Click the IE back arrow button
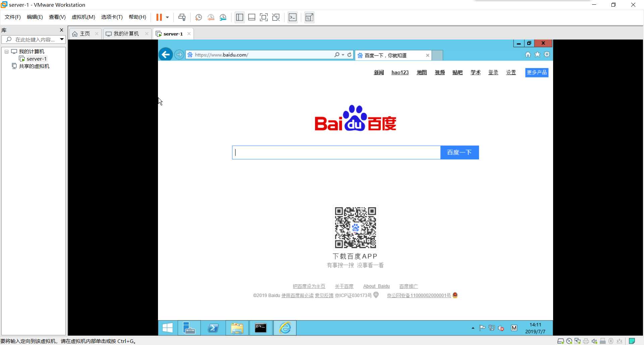Screen dimensions: 644x345 coord(166,55)
